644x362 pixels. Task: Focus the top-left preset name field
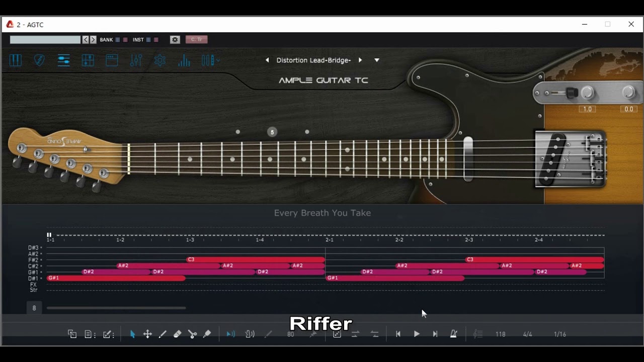45,40
